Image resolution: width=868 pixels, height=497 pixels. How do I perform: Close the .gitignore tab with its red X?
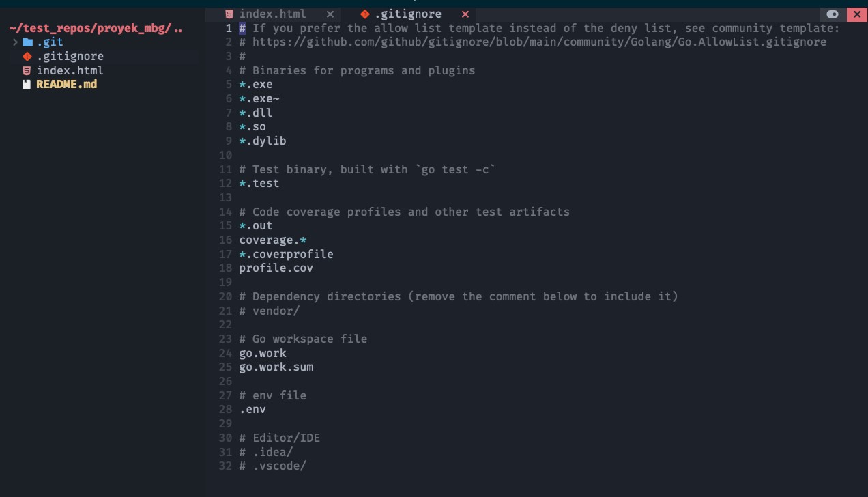pyautogui.click(x=465, y=14)
